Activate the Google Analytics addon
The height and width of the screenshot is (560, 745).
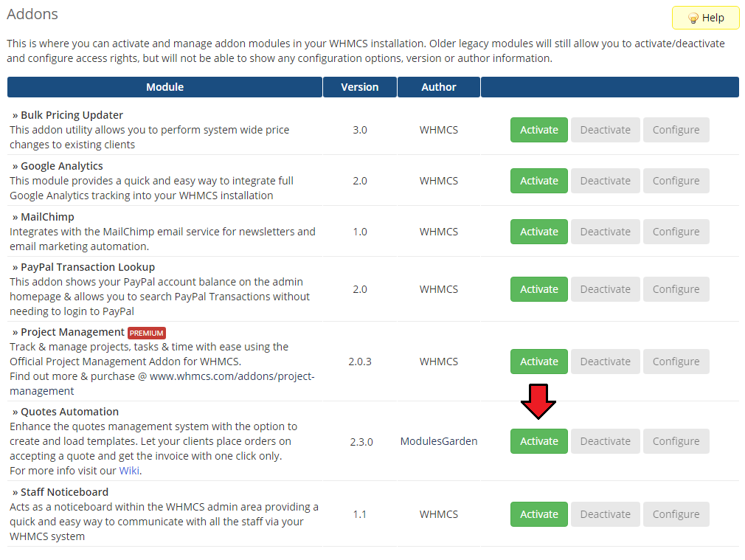(538, 181)
